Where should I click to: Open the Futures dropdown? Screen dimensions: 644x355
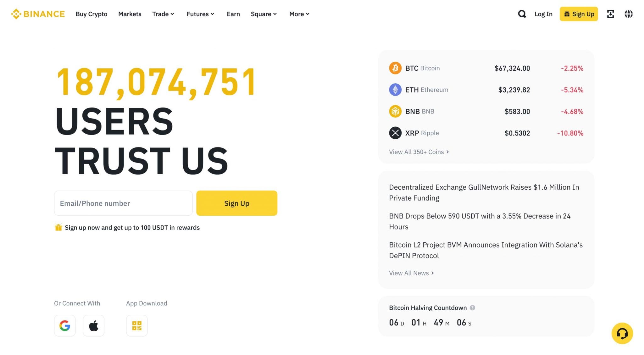tap(200, 14)
